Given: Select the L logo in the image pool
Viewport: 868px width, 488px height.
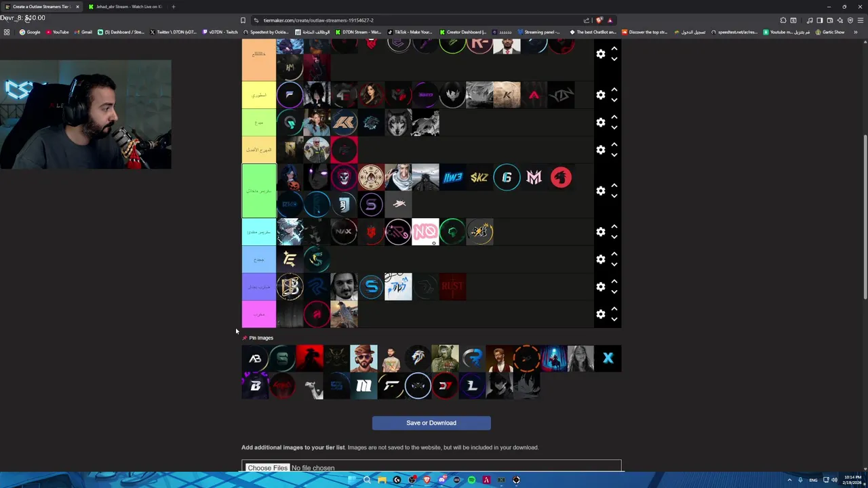Looking at the screenshot, I should click(472, 386).
